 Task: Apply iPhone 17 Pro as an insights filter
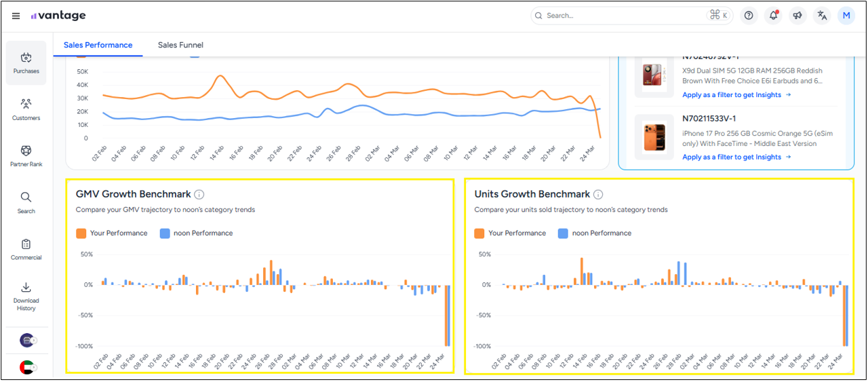coord(736,157)
